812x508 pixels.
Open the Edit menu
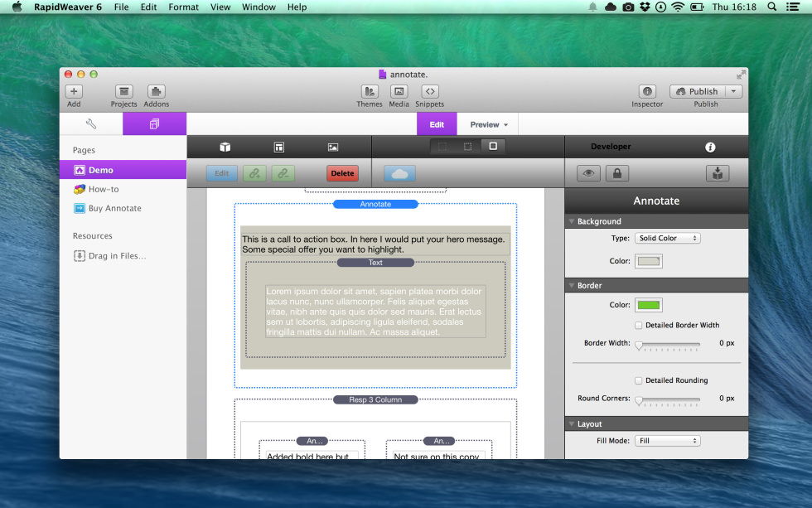(148, 7)
